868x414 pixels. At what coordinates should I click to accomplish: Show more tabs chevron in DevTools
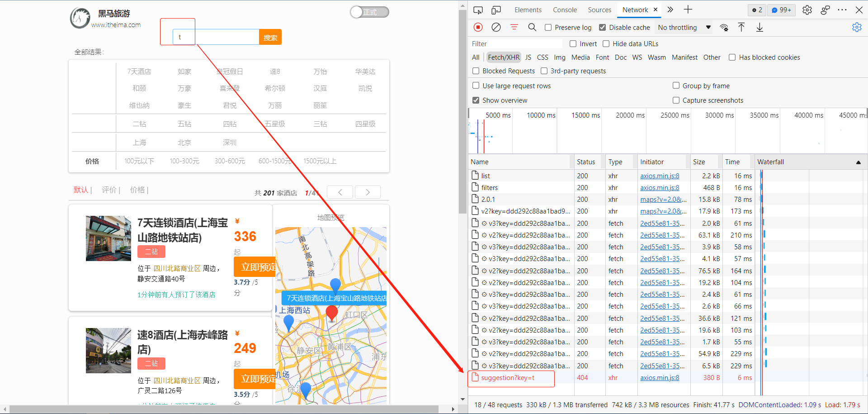(x=670, y=10)
